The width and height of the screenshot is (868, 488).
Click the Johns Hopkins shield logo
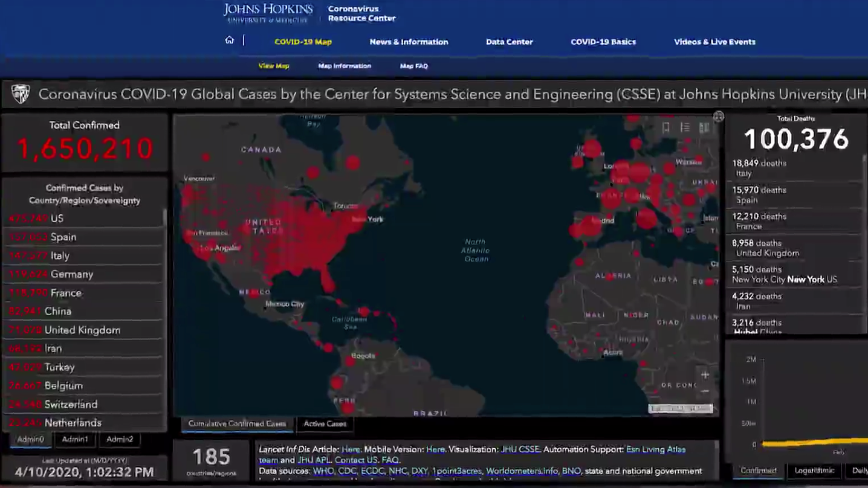21,94
